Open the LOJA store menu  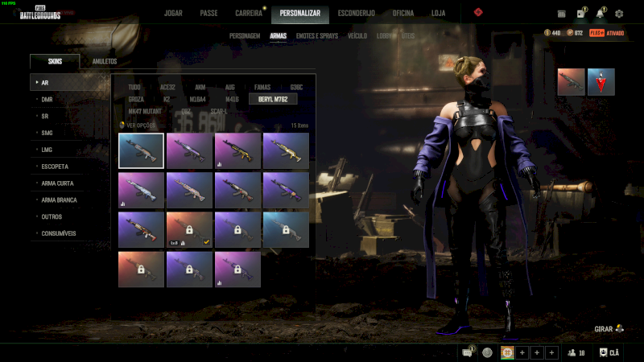438,13
